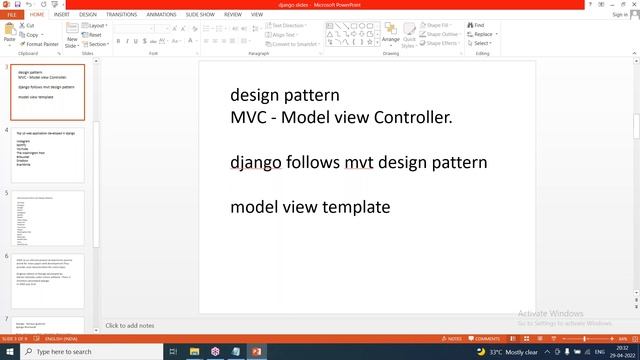Viewport: 640px width, 360px height.
Task: Start Slide Show from status bar
Action: (x=553, y=339)
